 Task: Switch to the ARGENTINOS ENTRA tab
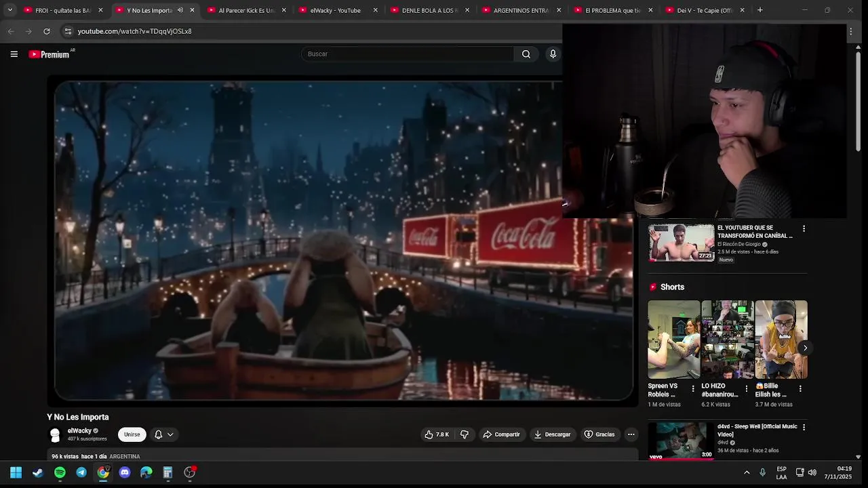coord(521,10)
